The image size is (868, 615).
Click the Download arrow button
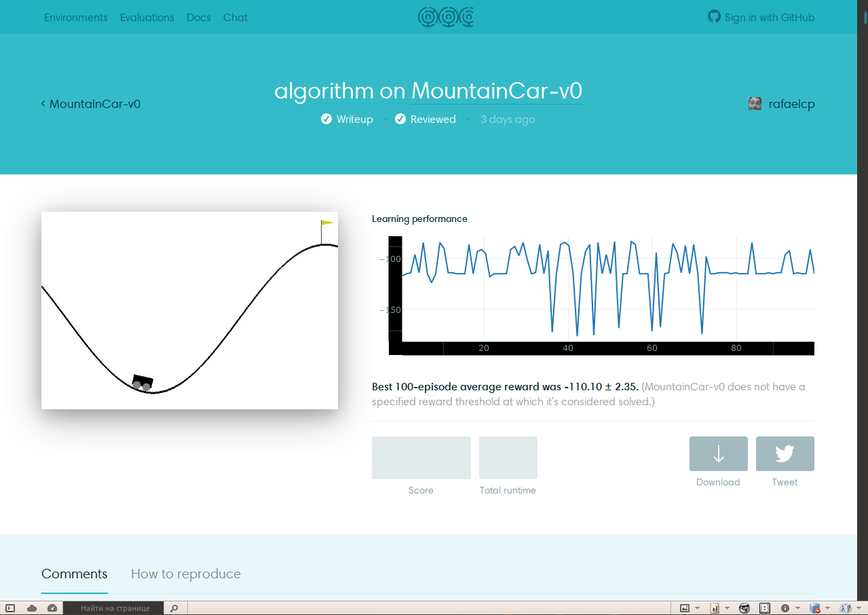click(x=719, y=453)
